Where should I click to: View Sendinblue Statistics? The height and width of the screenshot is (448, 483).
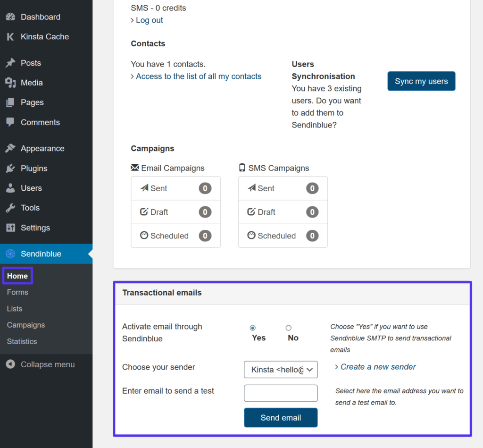pos(22,341)
